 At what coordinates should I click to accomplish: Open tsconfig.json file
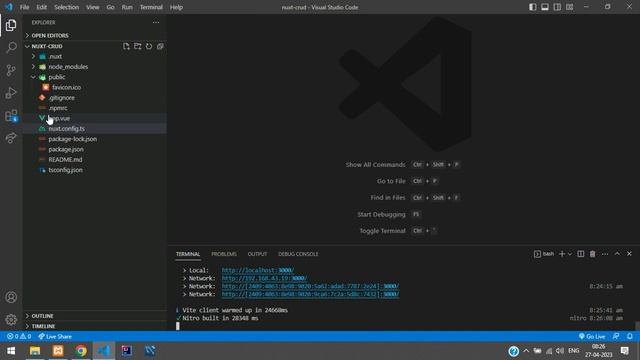pos(94,170)
